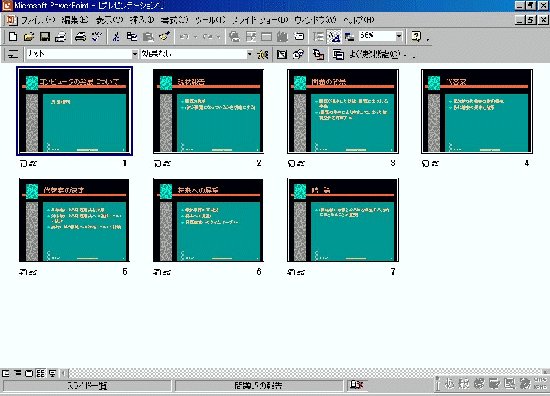Open a file with the folder icon
Viewport: 550px width, 396px height.
[28, 36]
